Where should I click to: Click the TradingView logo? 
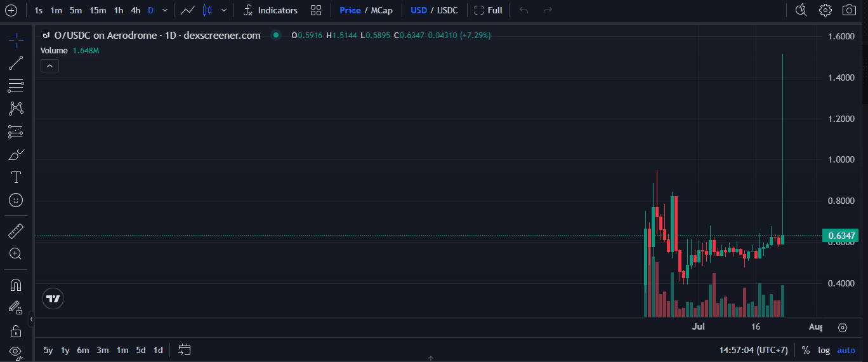coord(54,298)
